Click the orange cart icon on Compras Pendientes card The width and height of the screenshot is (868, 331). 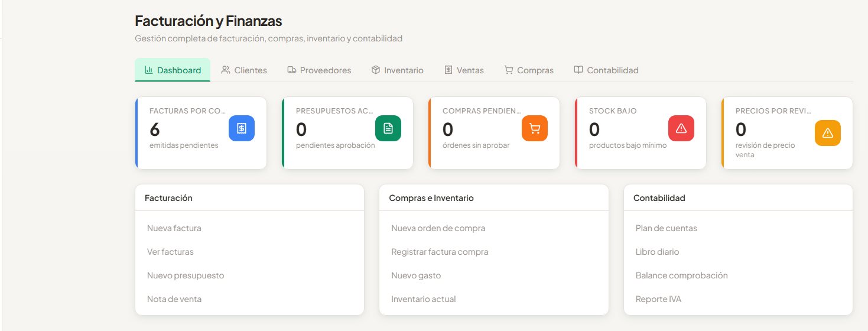pyautogui.click(x=535, y=128)
